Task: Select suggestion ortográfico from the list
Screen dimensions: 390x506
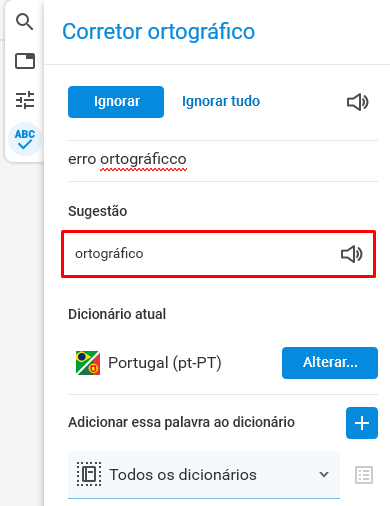Action: point(219,254)
